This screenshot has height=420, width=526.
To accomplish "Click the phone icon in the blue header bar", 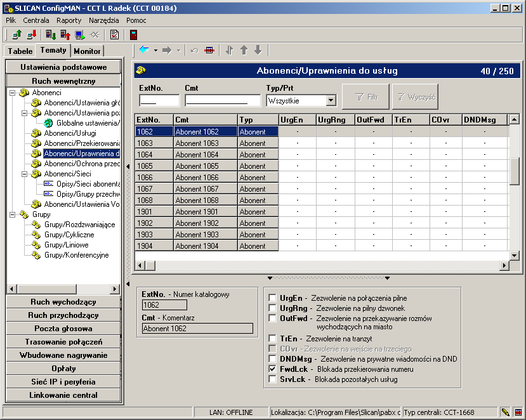I will (x=141, y=70).
